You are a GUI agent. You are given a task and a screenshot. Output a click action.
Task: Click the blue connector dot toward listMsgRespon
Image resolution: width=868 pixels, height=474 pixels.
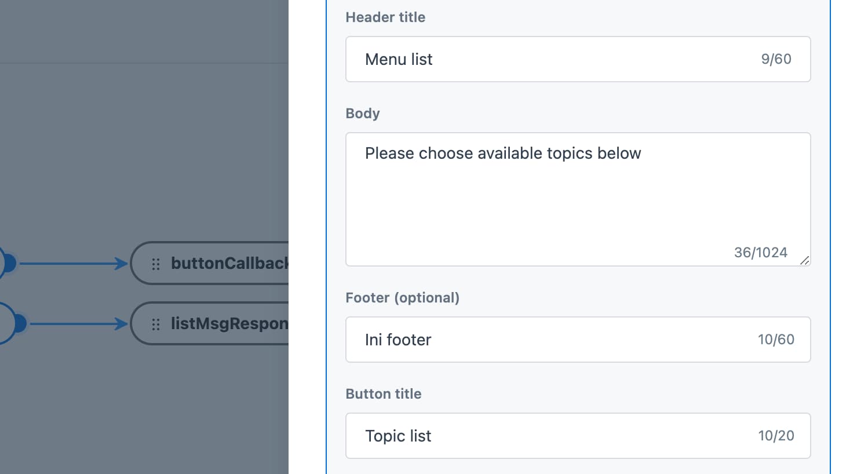coord(19,324)
